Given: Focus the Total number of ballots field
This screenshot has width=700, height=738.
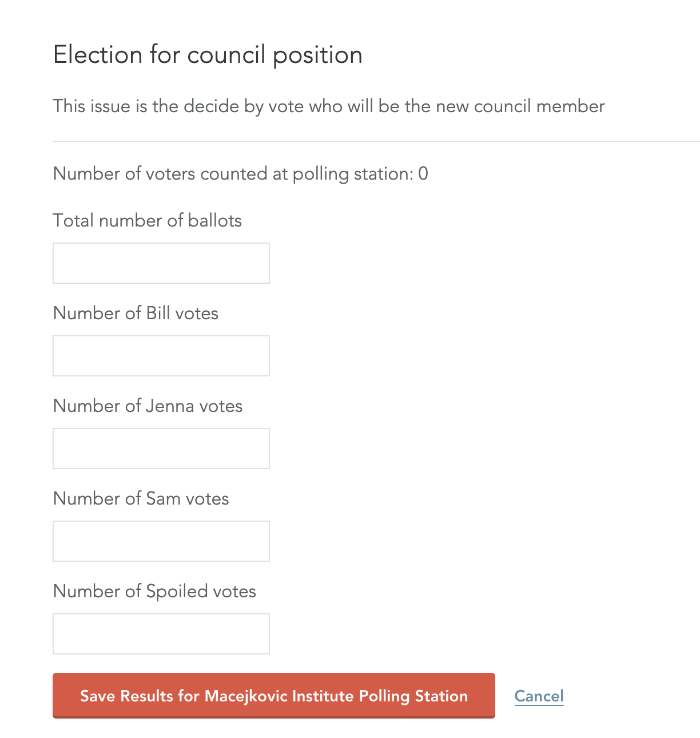Looking at the screenshot, I should pyautogui.click(x=161, y=263).
